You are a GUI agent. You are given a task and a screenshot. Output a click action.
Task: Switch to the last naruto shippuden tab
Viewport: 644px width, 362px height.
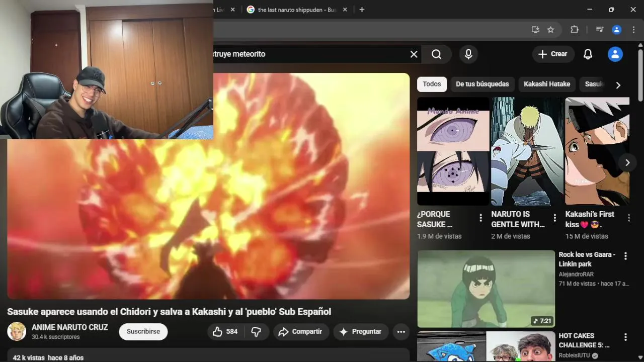292,10
